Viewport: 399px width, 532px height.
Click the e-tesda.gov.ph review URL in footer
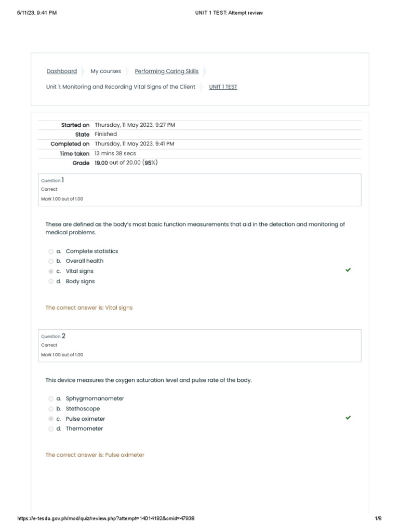click(106, 518)
